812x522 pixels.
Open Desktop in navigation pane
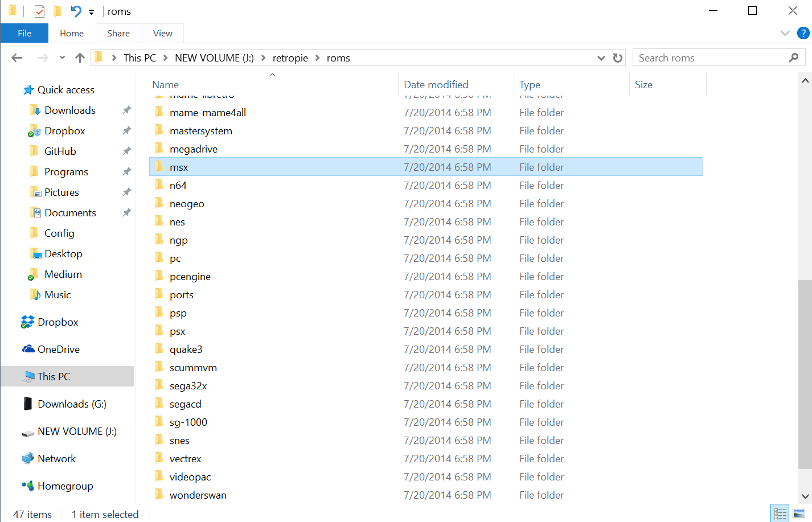coord(56,254)
